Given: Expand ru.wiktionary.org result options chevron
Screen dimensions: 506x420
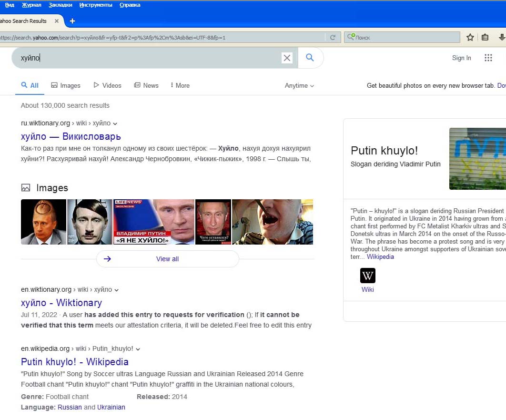Looking at the screenshot, I should point(115,123).
